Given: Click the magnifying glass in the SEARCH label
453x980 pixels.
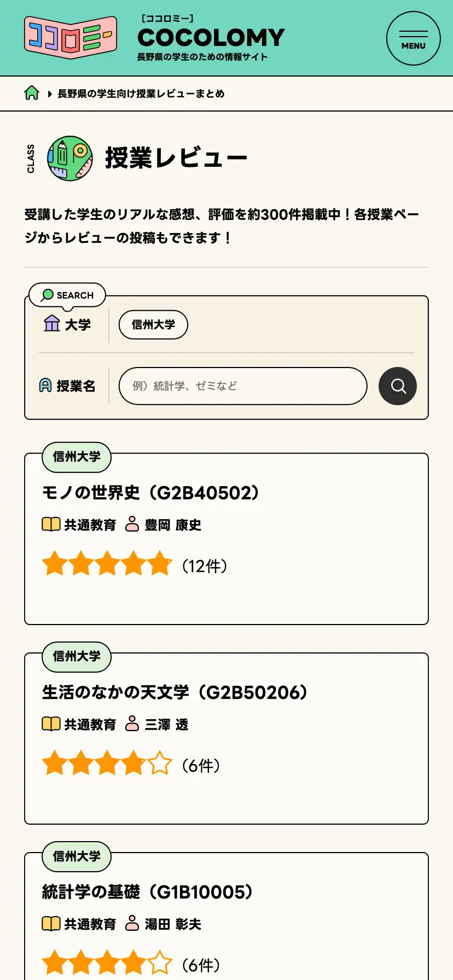Looking at the screenshot, I should click(x=48, y=294).
